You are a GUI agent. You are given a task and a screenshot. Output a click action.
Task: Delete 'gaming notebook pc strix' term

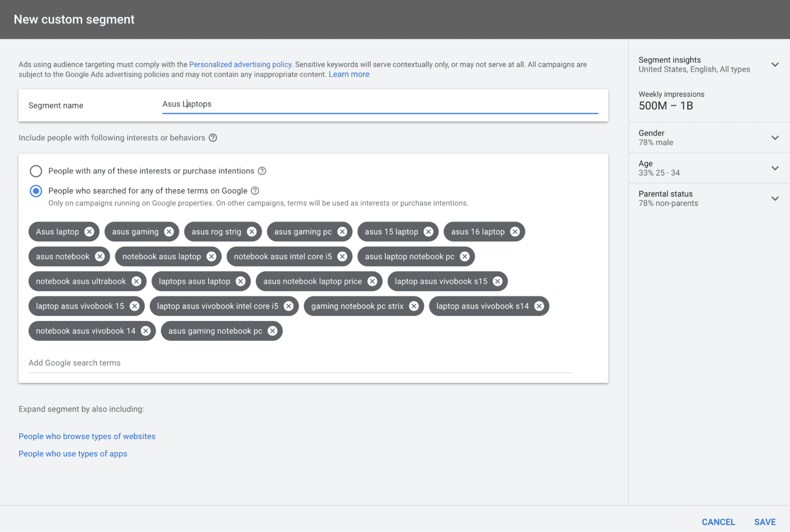point(414,306)
